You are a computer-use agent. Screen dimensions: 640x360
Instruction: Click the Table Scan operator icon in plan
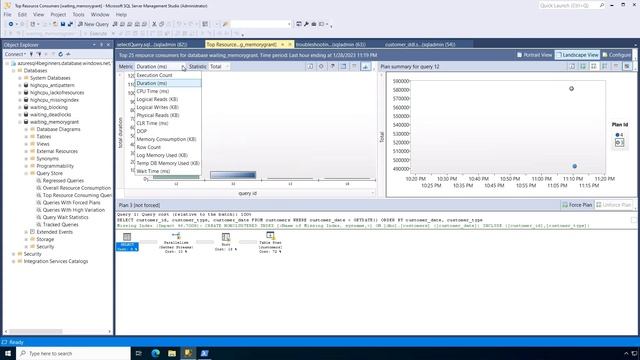coord(270,236)
